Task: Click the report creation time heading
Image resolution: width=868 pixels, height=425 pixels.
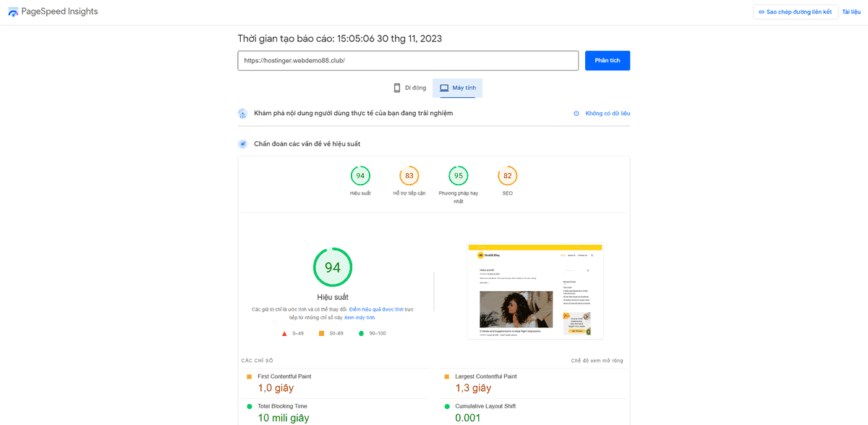Action: pyautogui.click(x=340, y=38)
